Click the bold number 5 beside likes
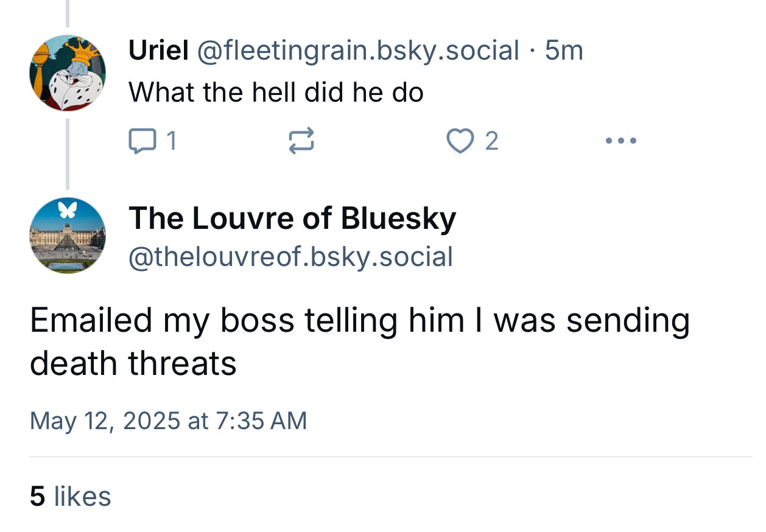Screen dimensions: 766x532 (37, 496)
